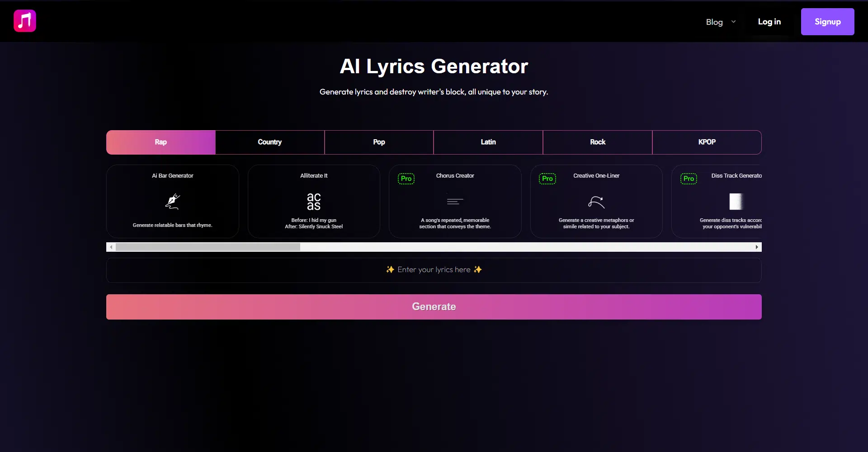This screenshot has height=452, width=868.
Task: Click the Pro badge on Chorus Creator
Action: pos(406,179)
